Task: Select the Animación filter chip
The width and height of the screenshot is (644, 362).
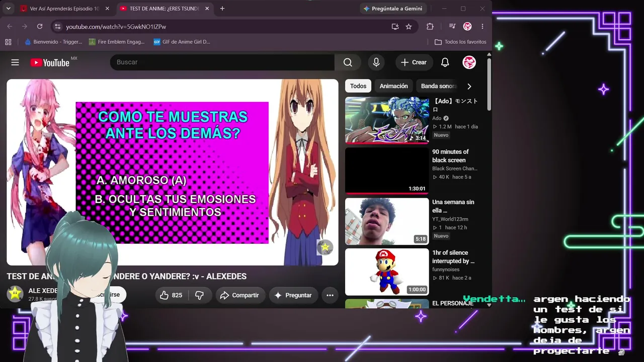Action: pyautogui.click(x=393, y=86)
